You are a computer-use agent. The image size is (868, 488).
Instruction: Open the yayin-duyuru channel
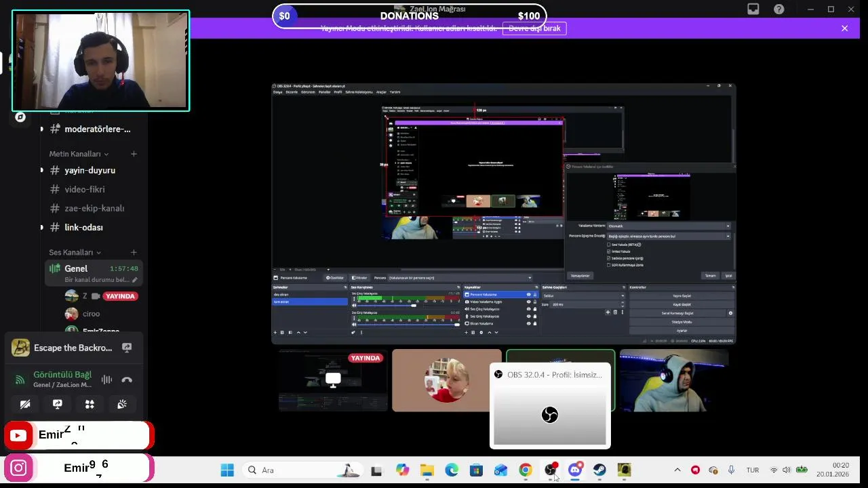click(91, 170)
